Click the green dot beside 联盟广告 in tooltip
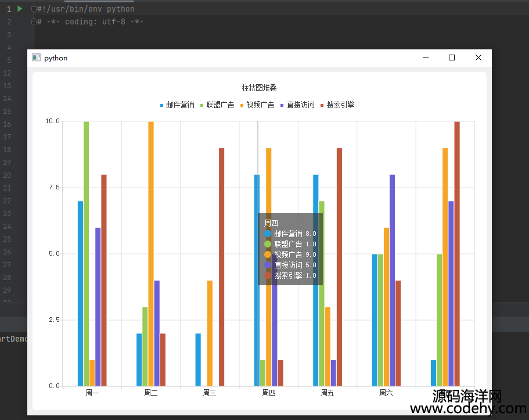Viewport: 529px width, 420px height. [x=268, y=244]
